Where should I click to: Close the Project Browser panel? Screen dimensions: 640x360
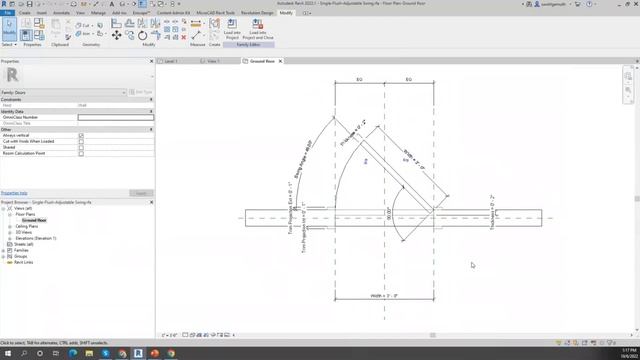click(x=151, y=202)
